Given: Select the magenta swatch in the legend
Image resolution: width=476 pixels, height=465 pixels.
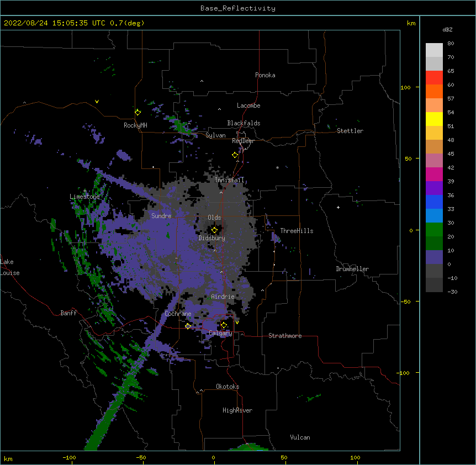Looking at the screenshot, I should [434, 174].
